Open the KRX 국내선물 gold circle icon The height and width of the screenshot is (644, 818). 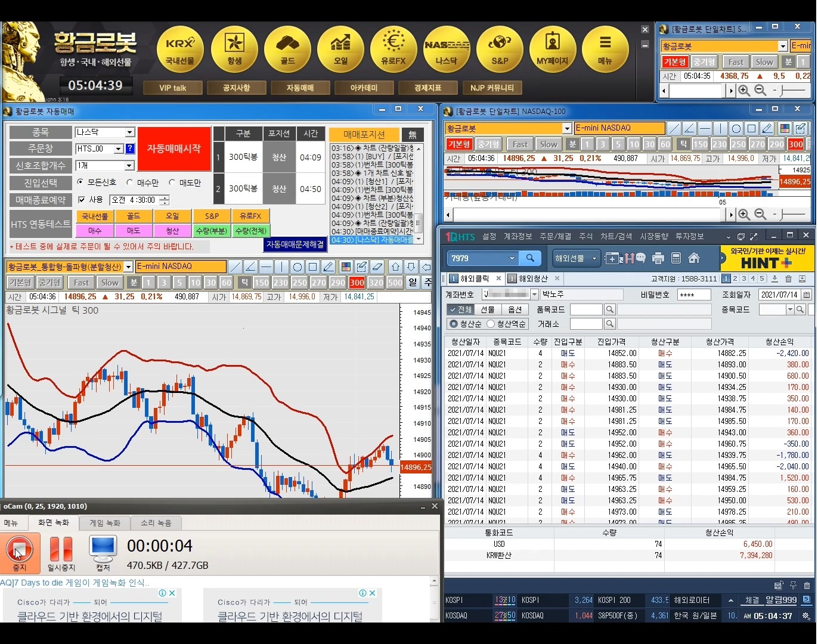pos(180,49)
